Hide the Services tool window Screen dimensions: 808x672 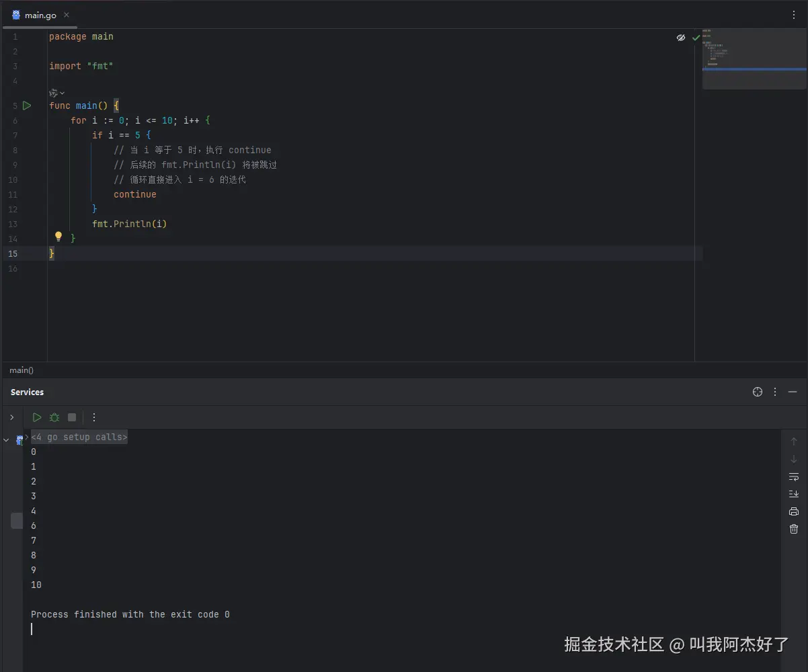[793, 392]
